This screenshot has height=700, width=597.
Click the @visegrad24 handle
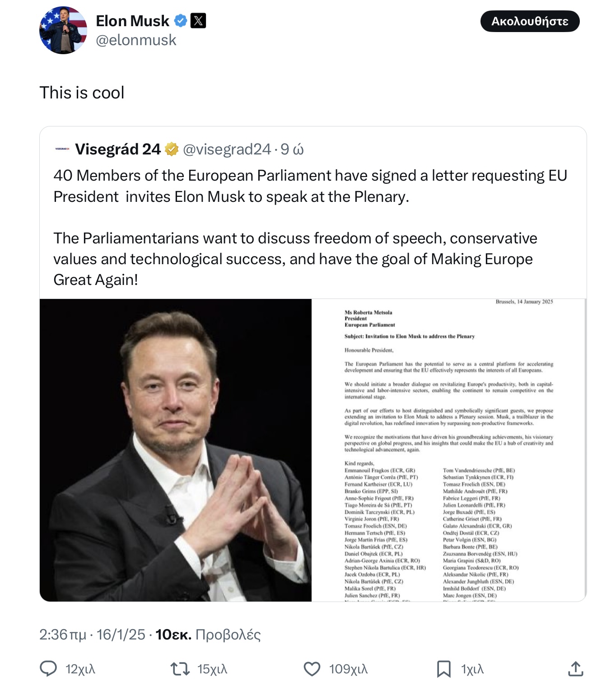pyautogui.click(x=227, y=149)
